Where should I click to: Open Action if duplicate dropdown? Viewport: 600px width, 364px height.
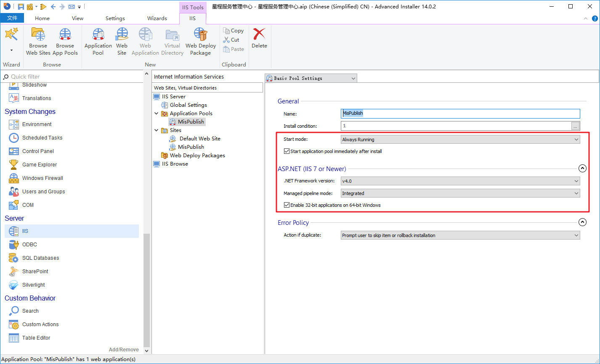click(x=460, y=235)
